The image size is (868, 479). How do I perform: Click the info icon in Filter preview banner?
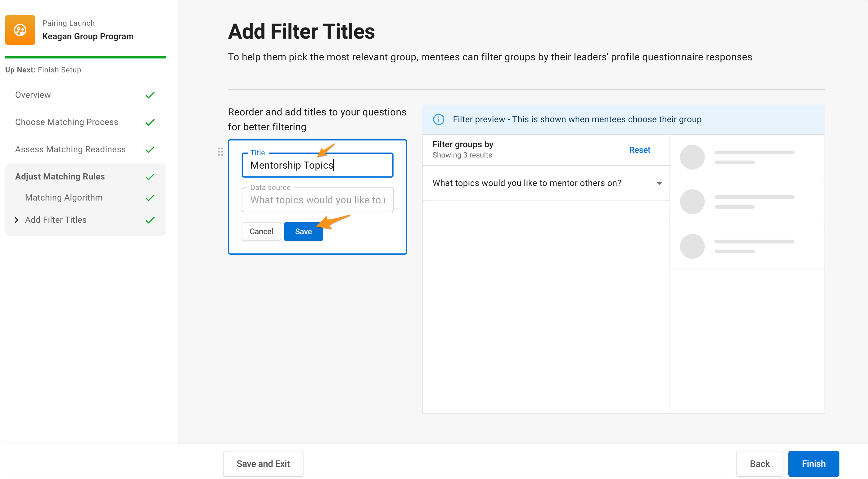438,119
